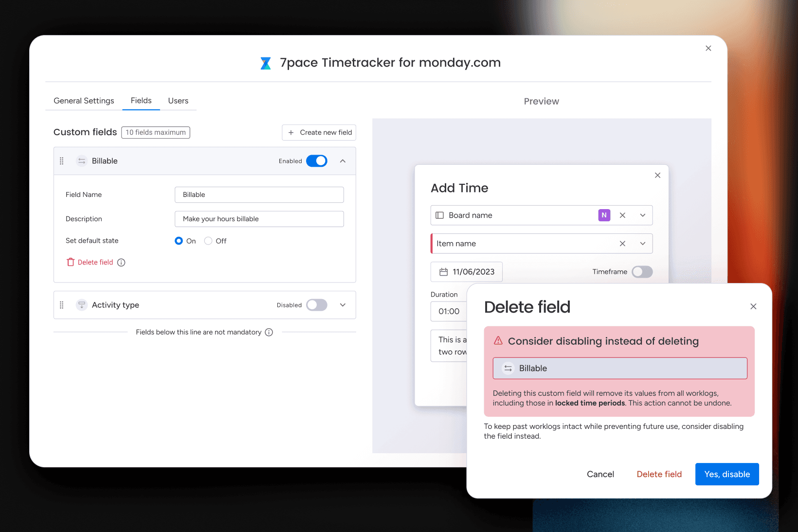Image resolution: width=798 pixels, height=532 pixels.
Task: Open the Users tab
Action: coord(178,101)
